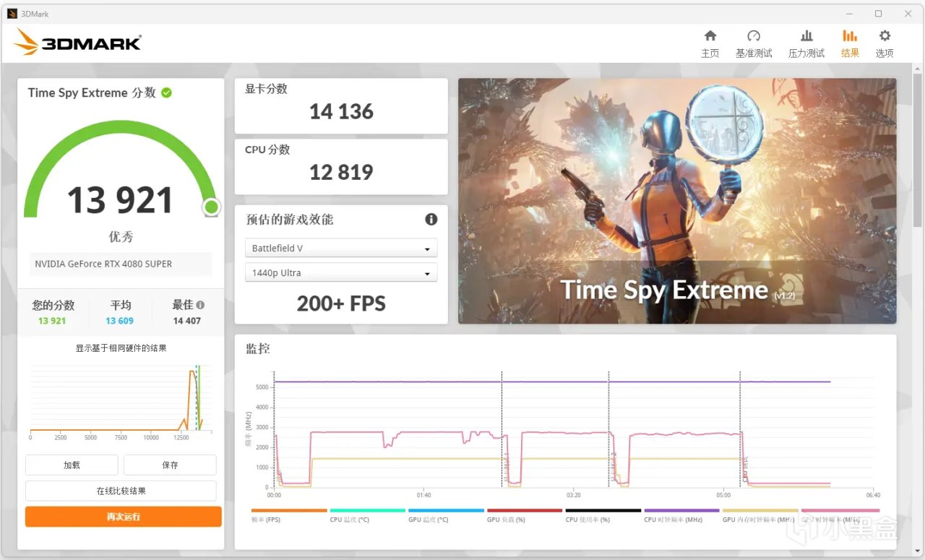
Task: Open the 基准测试 benchmarks section
Action: (754, 43)
